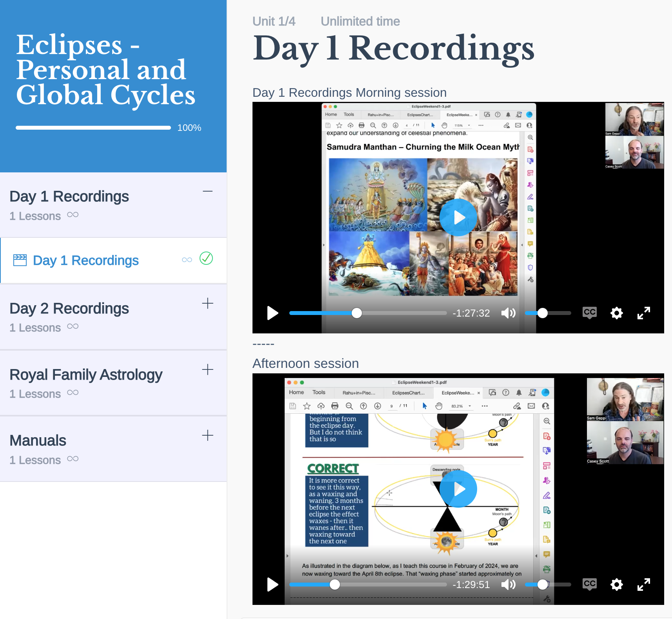Click the morning video progress bar handle
The height and width of the screenshot is (619, 672).
click(357, 313)
